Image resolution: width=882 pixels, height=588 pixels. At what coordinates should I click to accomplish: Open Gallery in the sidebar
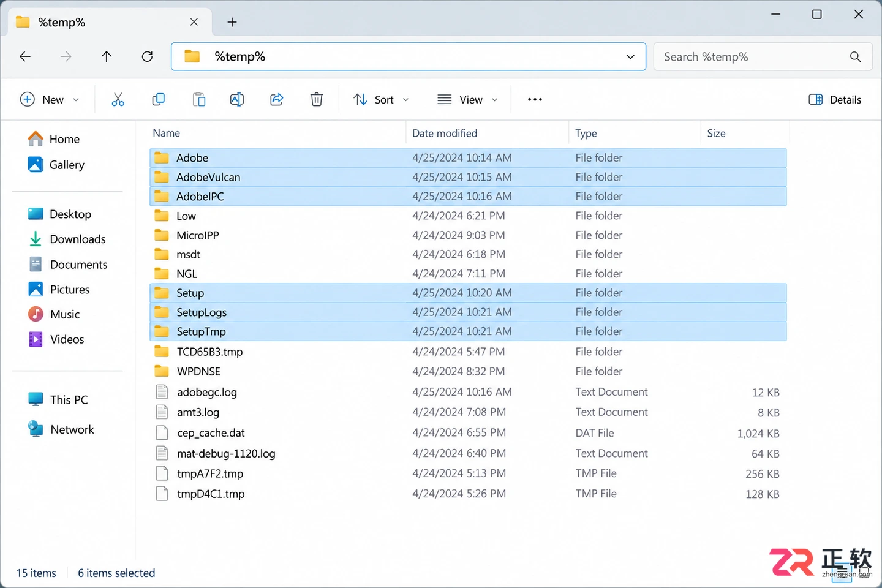56,165
